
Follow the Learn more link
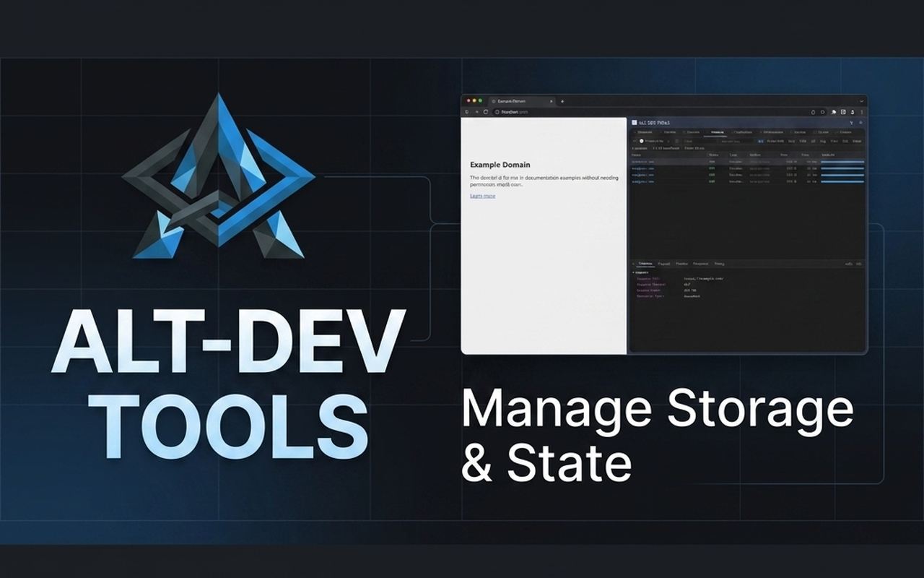click(x=482, y=196)
